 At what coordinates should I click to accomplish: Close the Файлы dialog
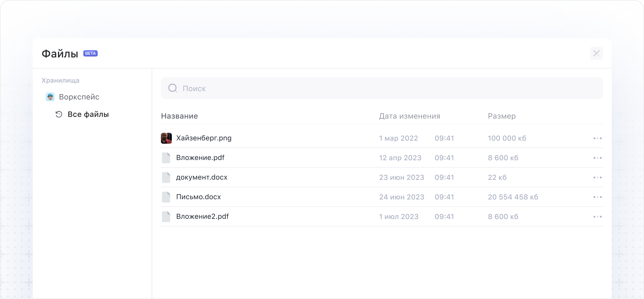(x=596, y=53)
